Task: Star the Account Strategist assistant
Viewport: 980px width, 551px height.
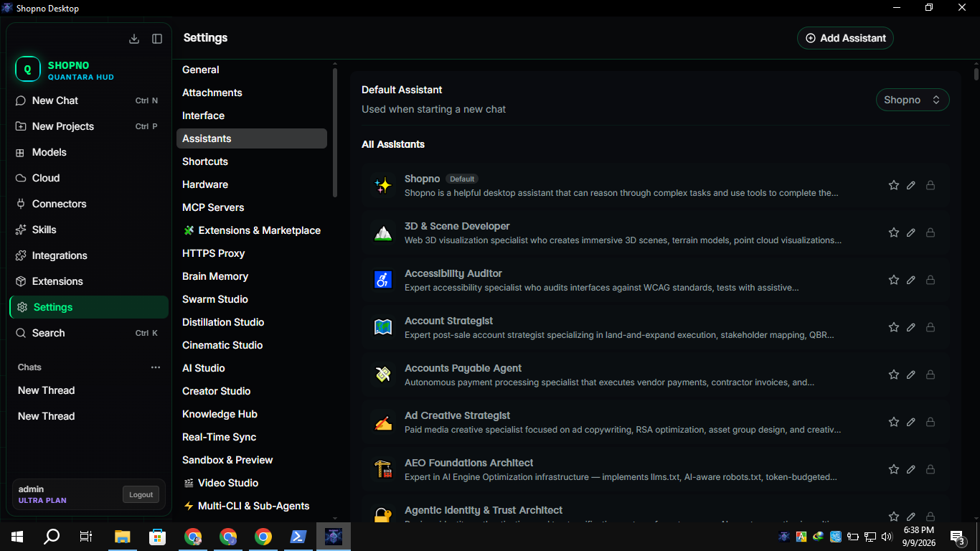Action: [894, 327]
